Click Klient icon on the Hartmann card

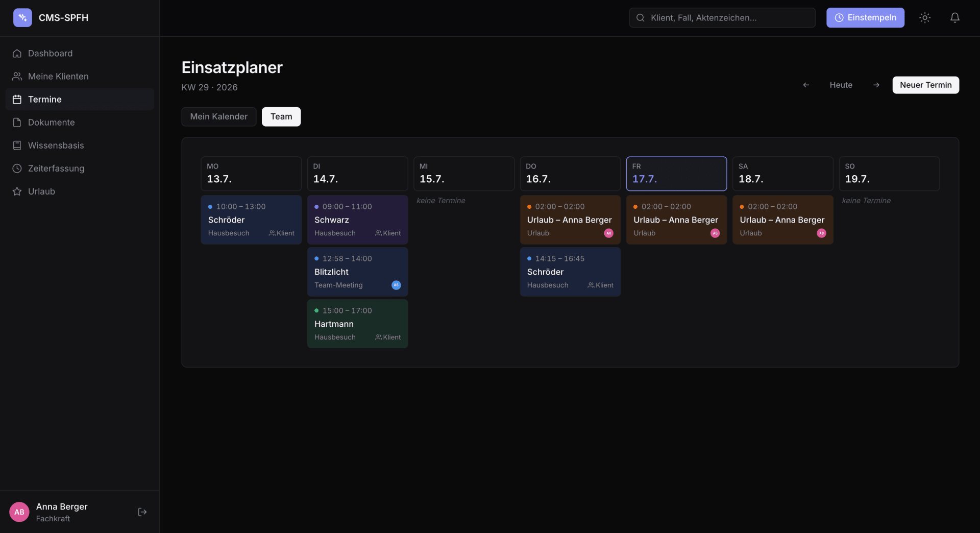378,337
